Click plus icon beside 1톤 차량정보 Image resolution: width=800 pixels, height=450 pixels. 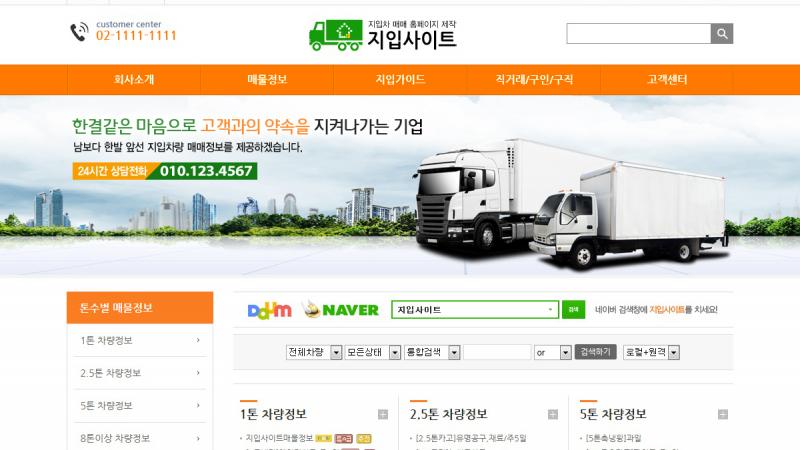383,414
